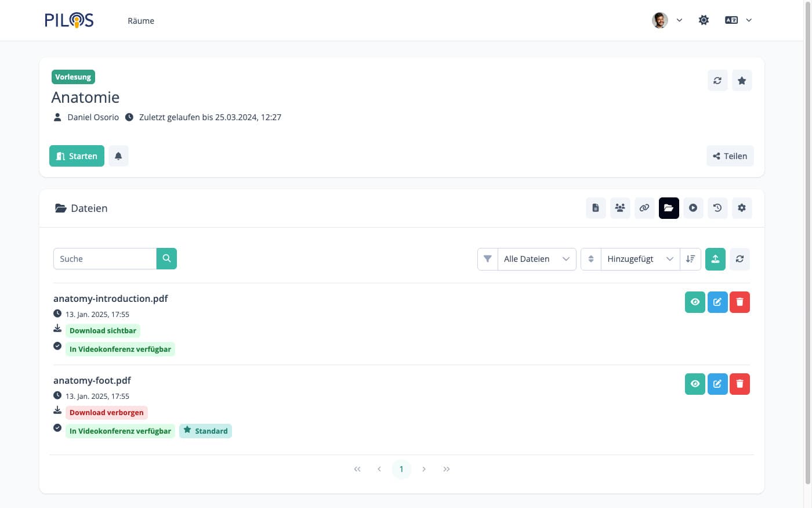The image size is (812, 508).
Task: Mark room Anatomie as favorite
Action: pyautogui.click(x=742, y=81)
